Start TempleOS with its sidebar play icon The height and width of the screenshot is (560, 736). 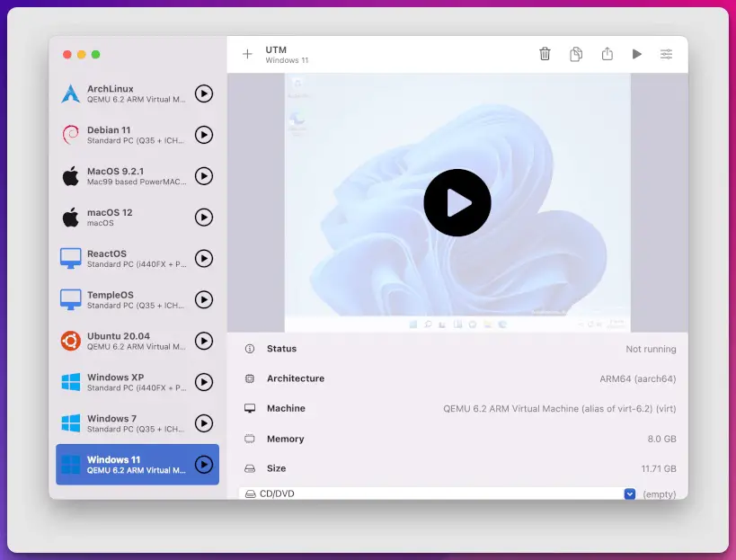[x=202, y=299]
